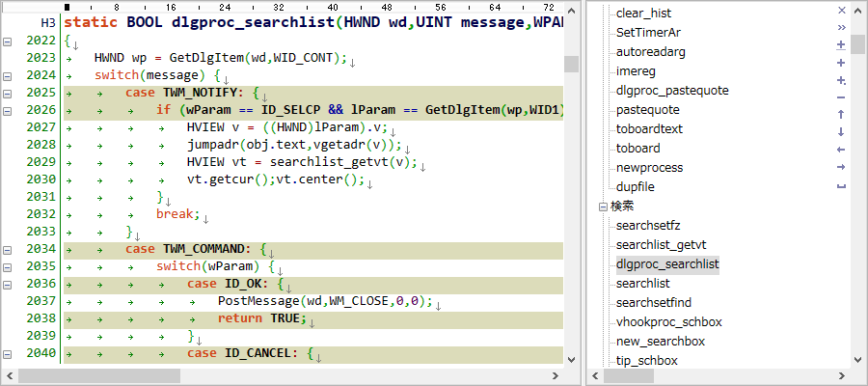Open the clear_hist outline entry

click(x=643, y=14)
